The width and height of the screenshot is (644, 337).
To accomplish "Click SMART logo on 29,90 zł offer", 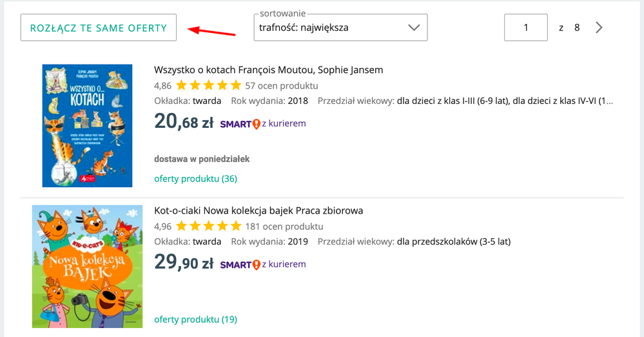I will 240,265.
